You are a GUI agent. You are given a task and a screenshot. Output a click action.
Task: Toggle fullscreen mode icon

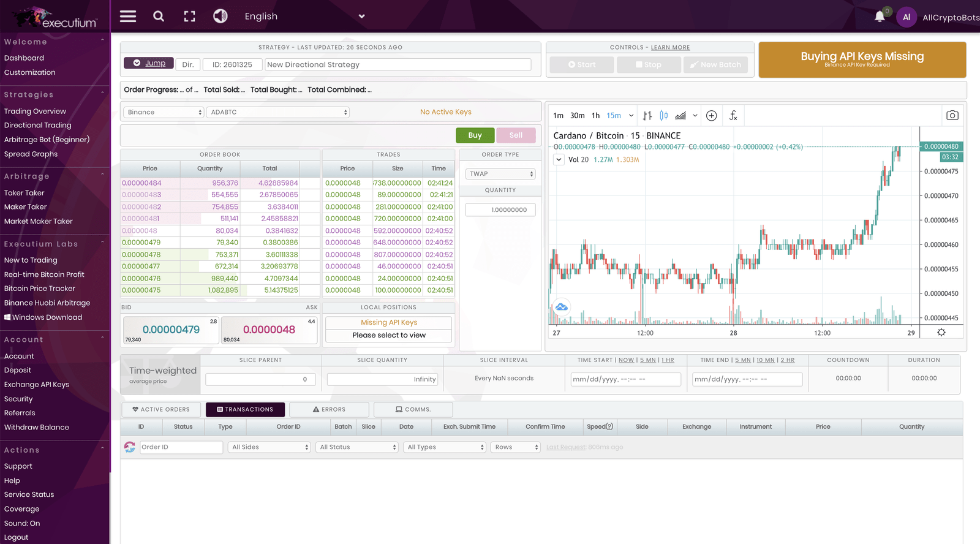coord(190,17)
